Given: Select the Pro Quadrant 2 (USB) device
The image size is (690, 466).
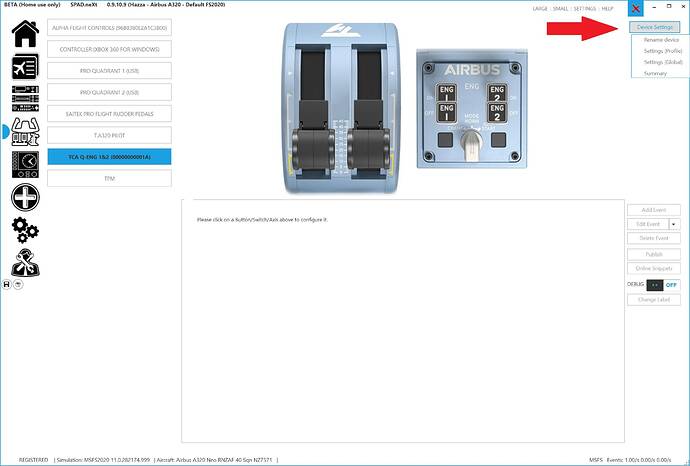Looking at the screenshot, I should [x=109, y=92].
